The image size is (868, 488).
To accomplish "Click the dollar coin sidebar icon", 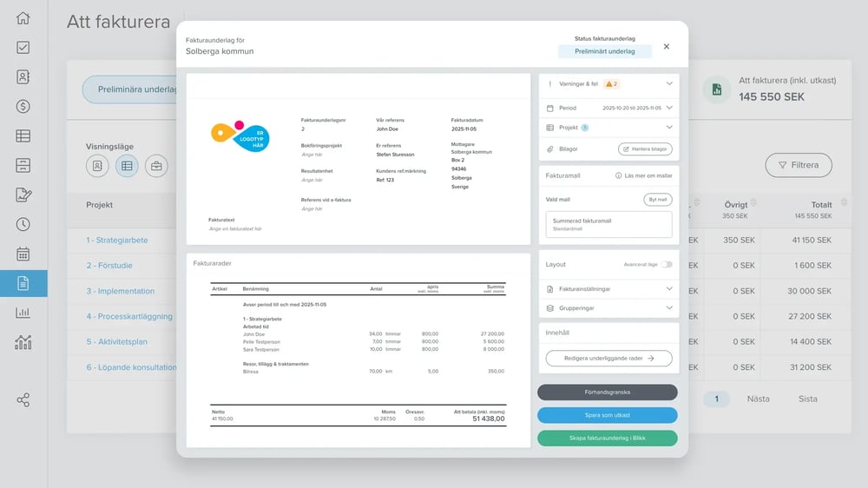I will point(23,107).
